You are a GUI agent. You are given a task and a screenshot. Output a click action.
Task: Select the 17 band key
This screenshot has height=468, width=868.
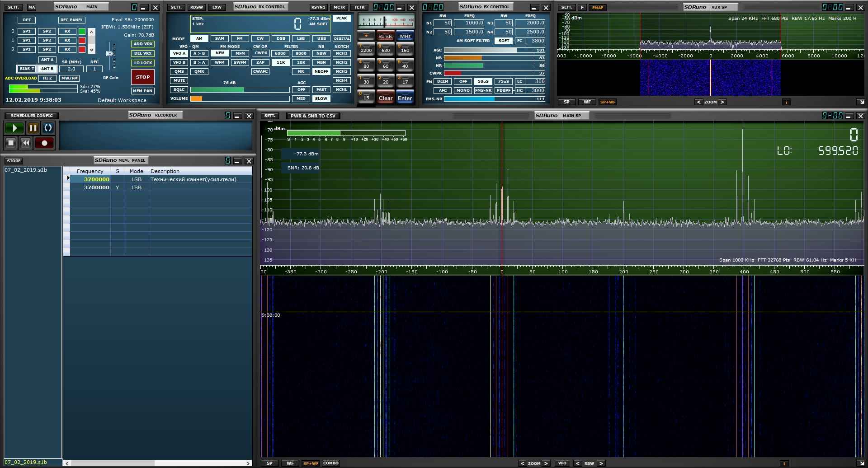(x=405, y=81)
